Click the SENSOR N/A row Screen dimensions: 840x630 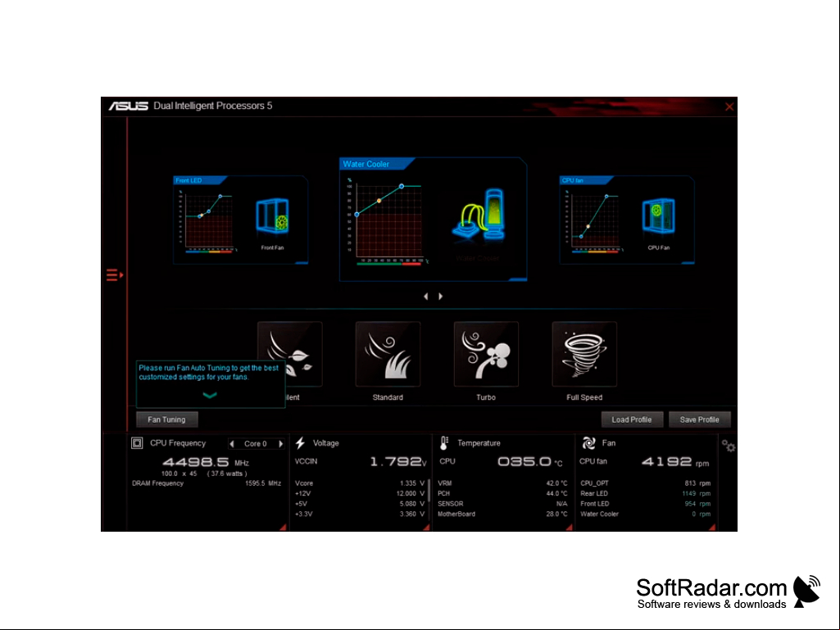tap(502, 504)
